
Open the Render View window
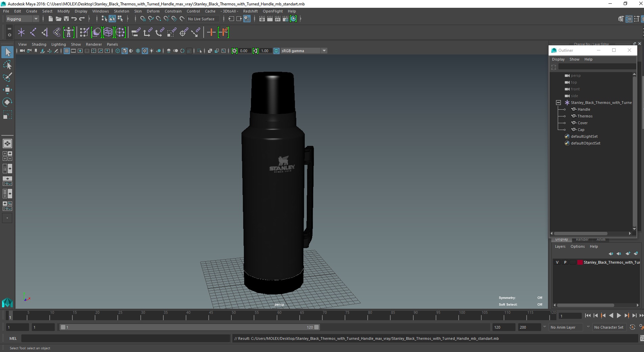(262, 19)
